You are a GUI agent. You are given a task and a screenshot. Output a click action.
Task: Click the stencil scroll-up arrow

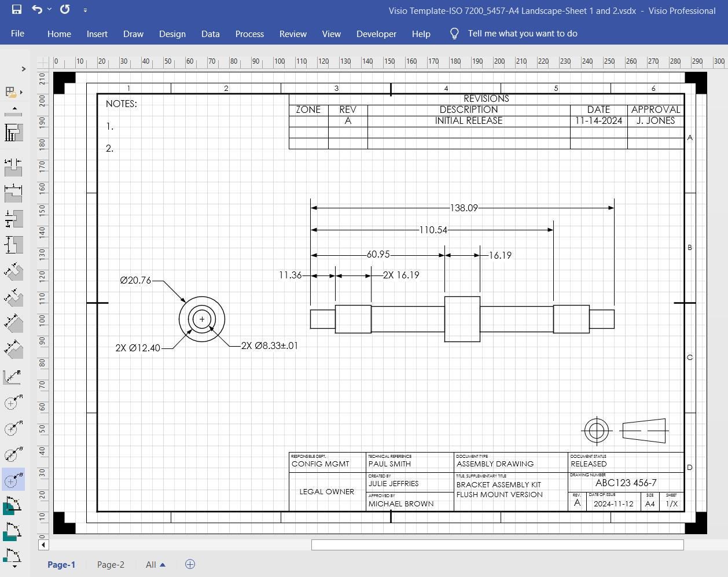tap(14, 108)
